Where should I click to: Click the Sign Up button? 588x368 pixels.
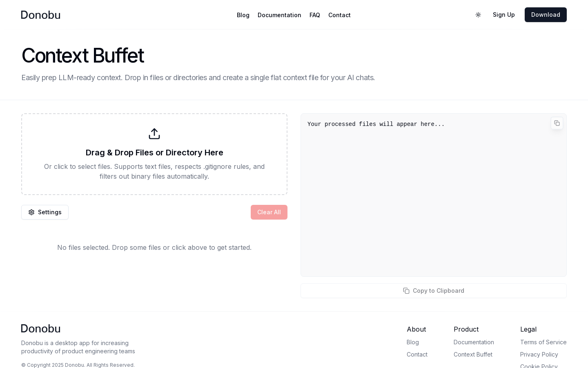pos(503,15)
